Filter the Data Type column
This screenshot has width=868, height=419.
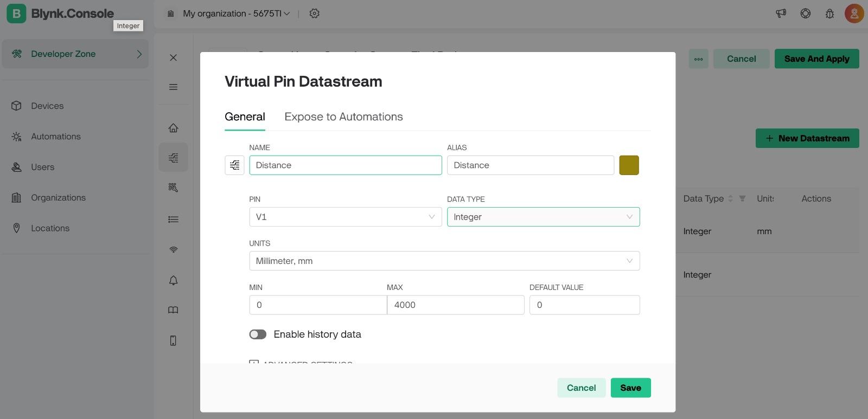point(742,198)
